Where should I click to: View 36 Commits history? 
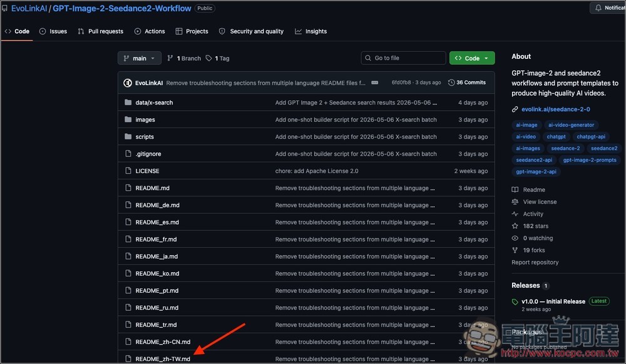[467, 83]
